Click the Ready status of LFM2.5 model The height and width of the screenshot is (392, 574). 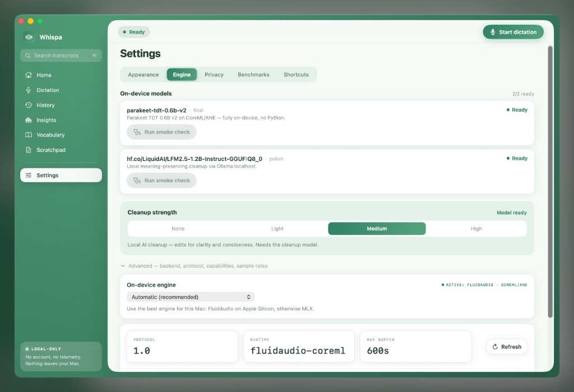pyautogui.click(x=516, y=158)
